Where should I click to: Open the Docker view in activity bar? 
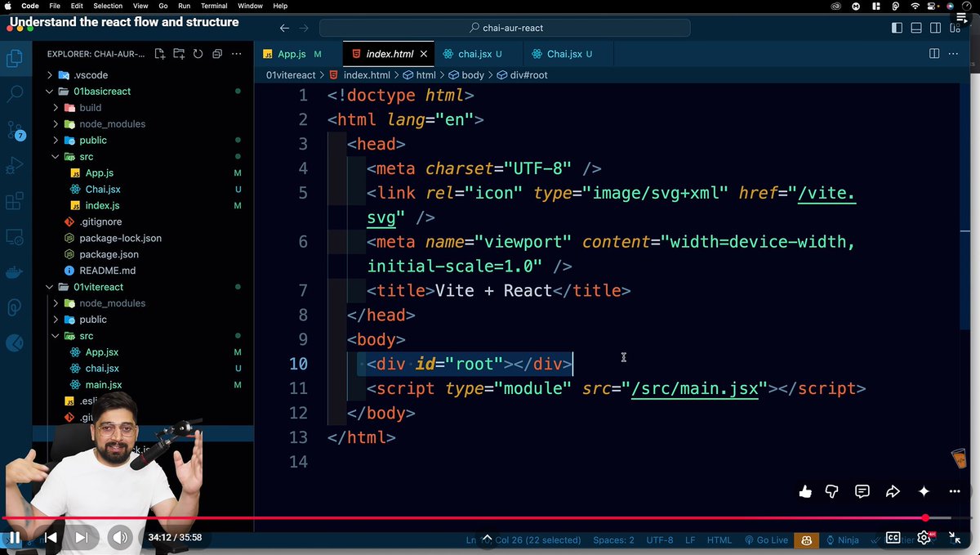coord(15,273)
